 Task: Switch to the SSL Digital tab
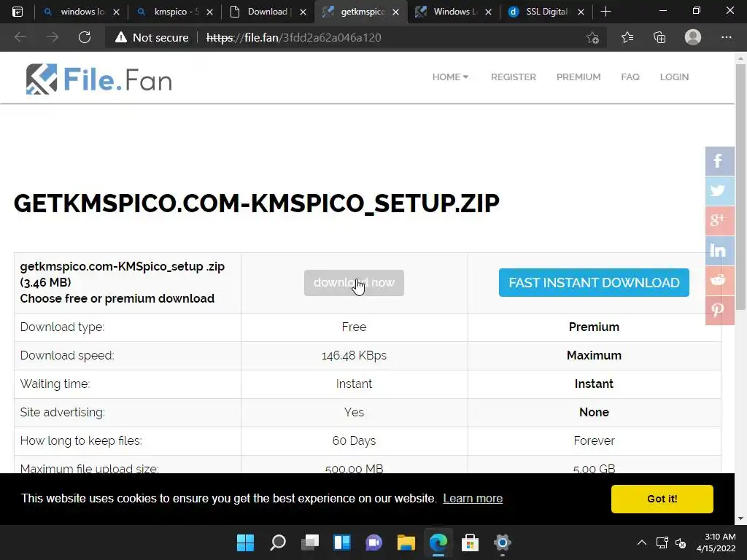(x=547, y=12)
